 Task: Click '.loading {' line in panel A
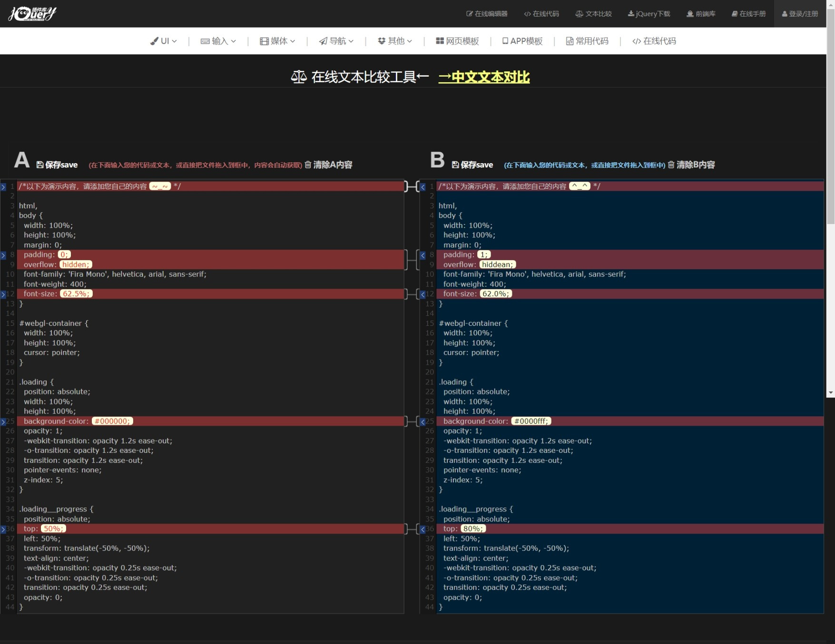37,382
